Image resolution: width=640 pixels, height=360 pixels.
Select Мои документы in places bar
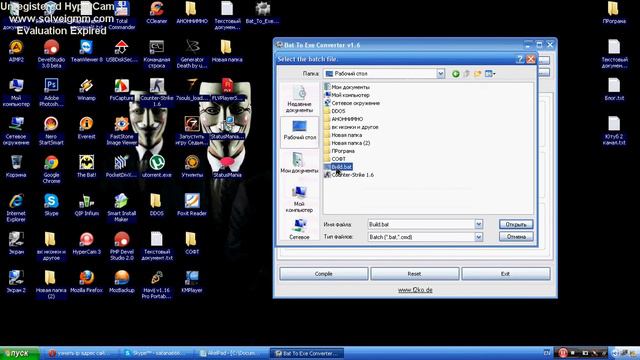click(x=299, y=163)
